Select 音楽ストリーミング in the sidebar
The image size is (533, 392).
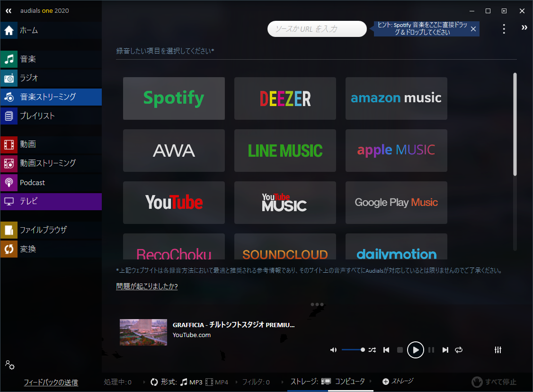pos(51,97)
